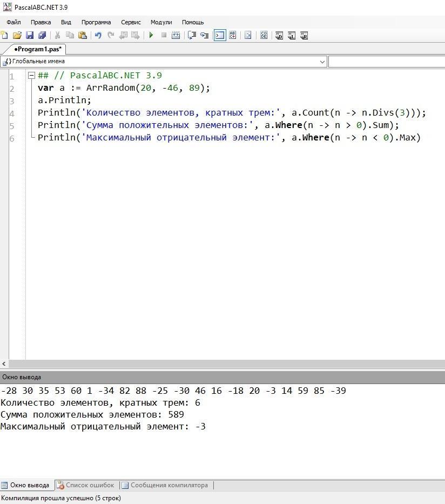
Task: Switch to Список ошибок tab
Action: coord(86,485)
